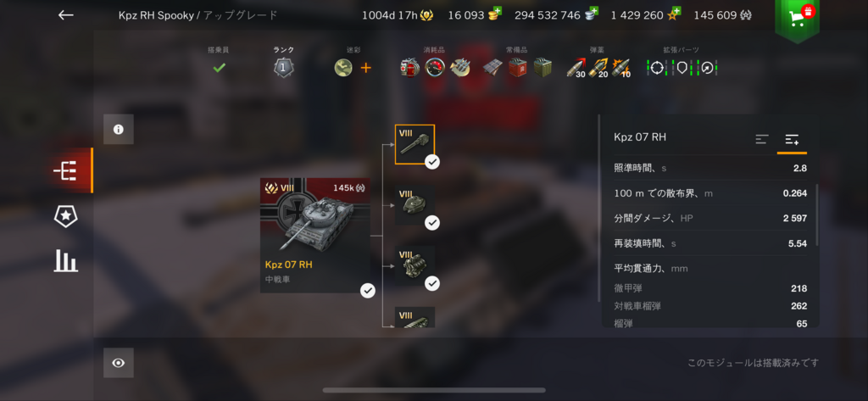
Task: Open the shop cart icon
Action: coord(797,18)
